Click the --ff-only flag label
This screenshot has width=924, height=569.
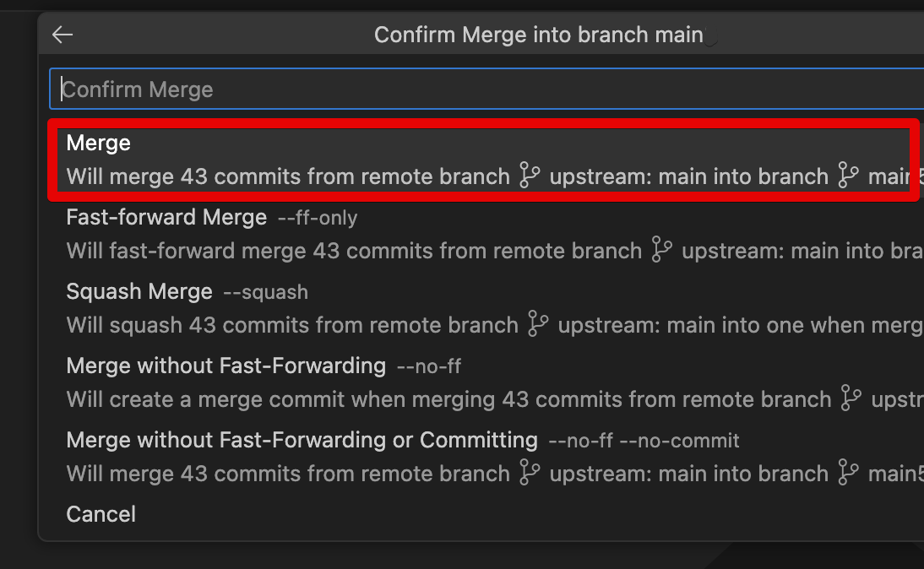point(318,218)
